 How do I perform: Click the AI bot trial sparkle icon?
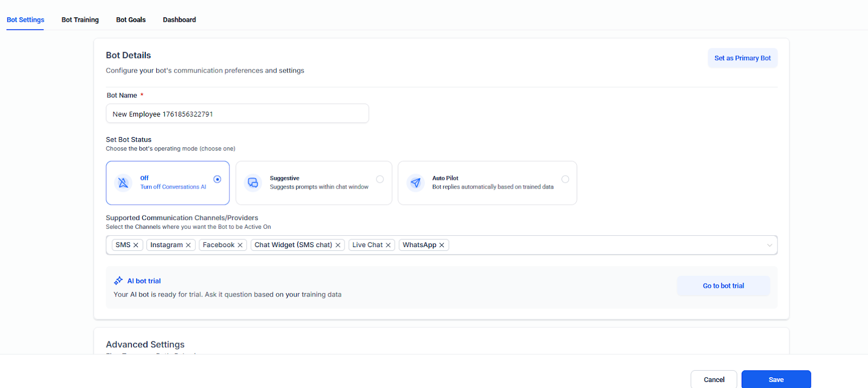coord(118,281)
